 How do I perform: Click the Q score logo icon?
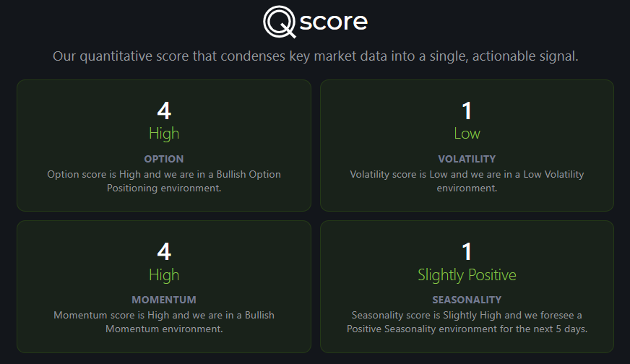(280, 22)
